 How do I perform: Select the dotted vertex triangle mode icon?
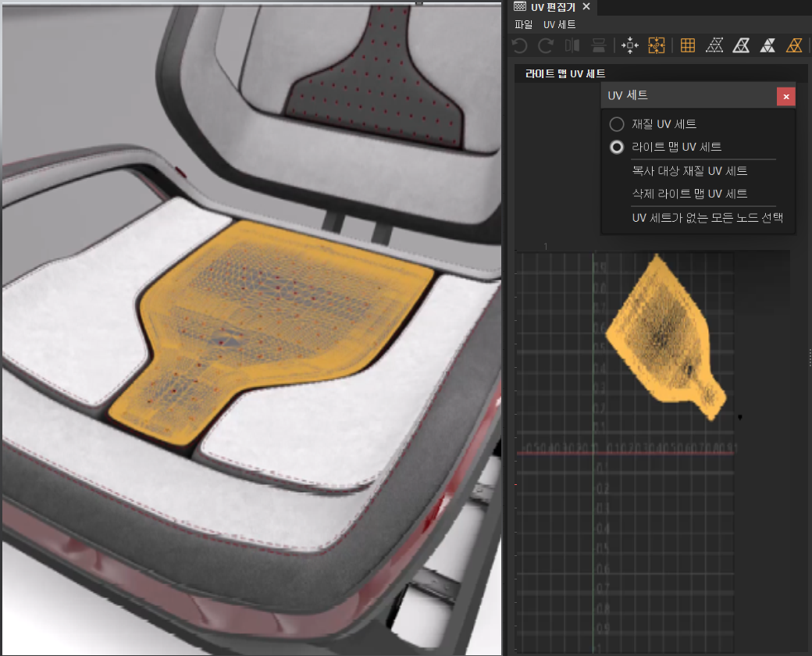[714, 45]
